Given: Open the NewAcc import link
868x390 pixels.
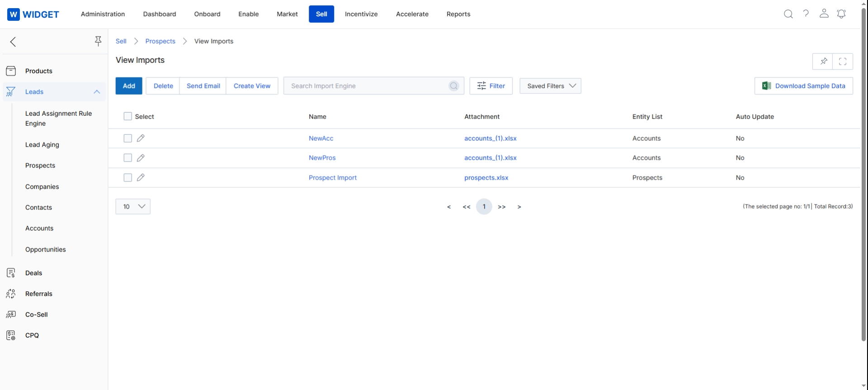Looking at the screenshot, I should pyautogui.click(x=321, y=138).
